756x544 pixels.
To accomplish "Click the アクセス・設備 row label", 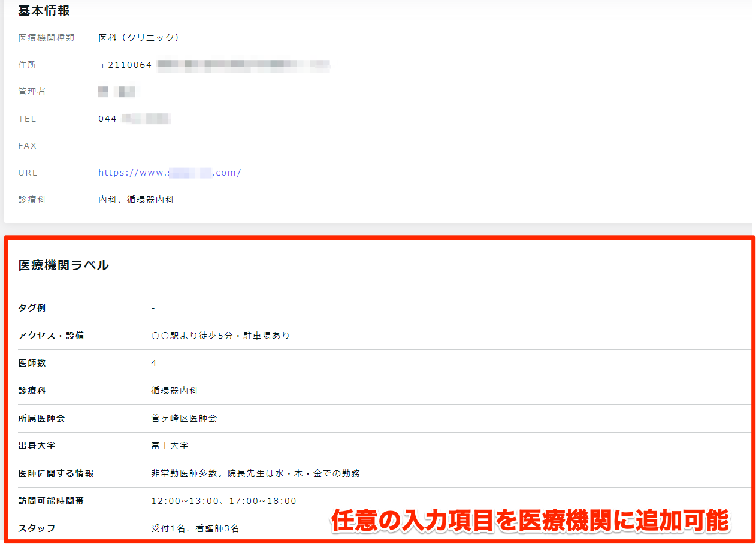I will click(x=51, y=336).
